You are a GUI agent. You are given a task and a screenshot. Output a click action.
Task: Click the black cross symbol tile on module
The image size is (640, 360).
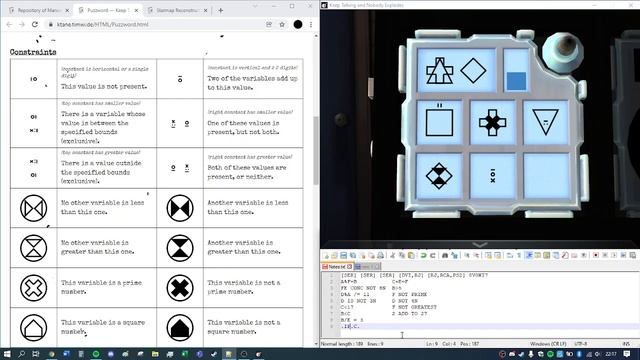pyautogui.click(x=493, y=122)
